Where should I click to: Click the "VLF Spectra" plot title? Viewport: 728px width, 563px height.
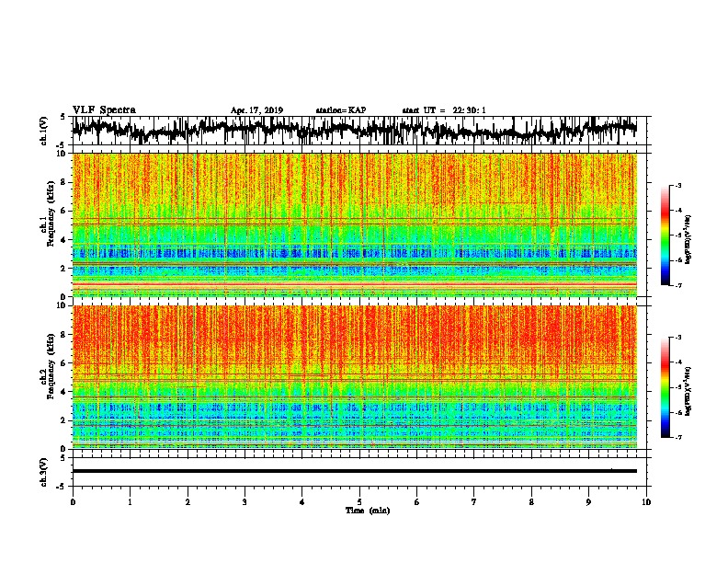(104, 110)
